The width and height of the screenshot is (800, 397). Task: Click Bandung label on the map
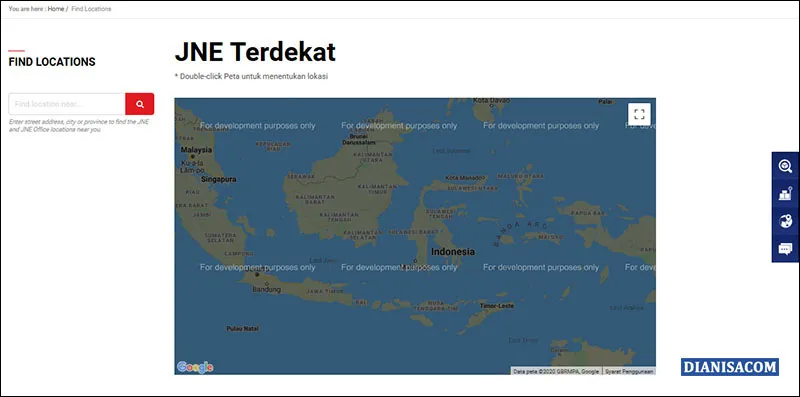pyautogui.click(x=266, y=289)
